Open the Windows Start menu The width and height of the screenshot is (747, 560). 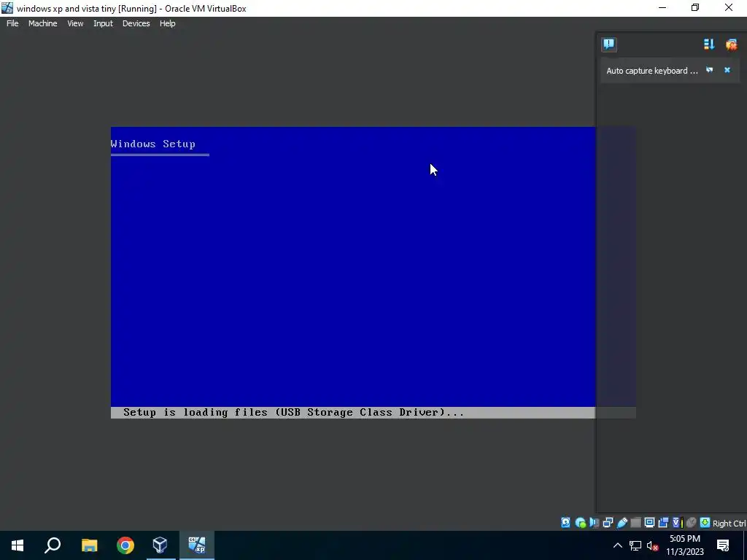(18, 545)
